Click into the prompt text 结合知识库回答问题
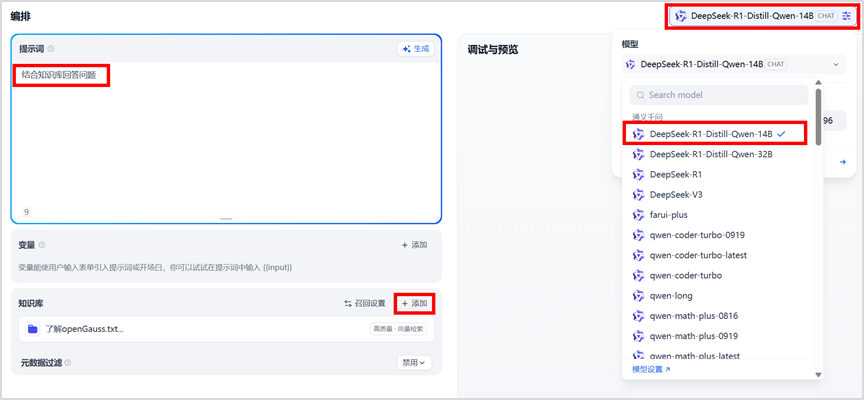This screenshot has height=400, width=864. tap(59, 75)
